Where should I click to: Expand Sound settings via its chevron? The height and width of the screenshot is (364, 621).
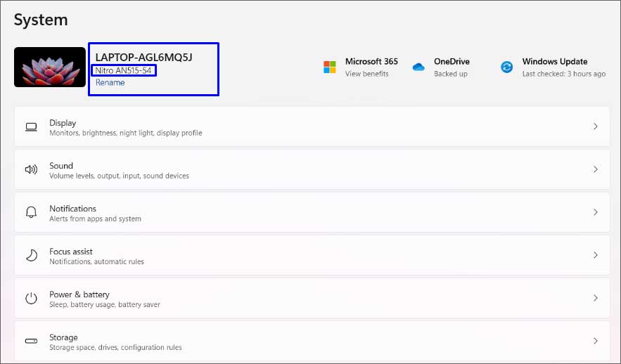[595, 169]
